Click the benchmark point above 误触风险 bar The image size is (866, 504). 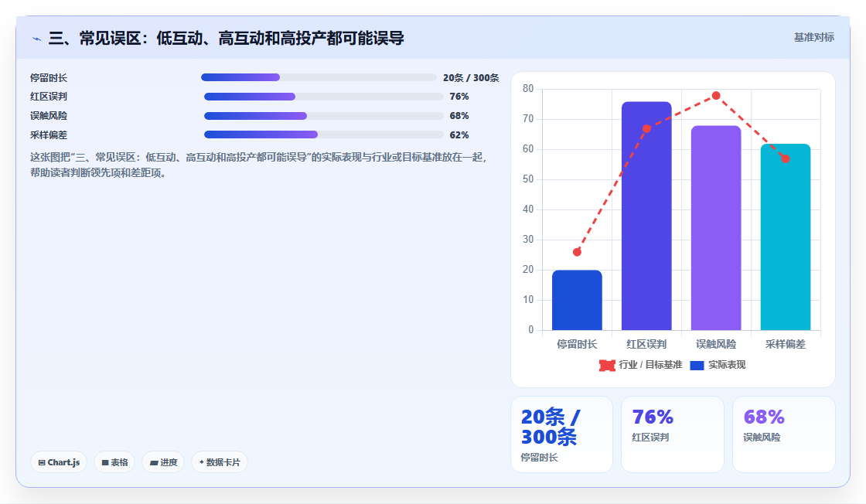point(716,96)
